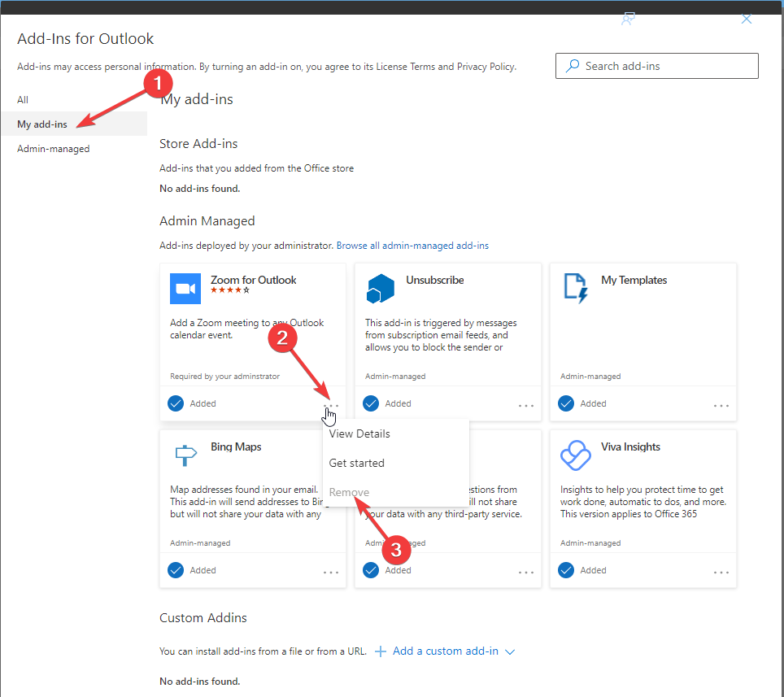Click the Admin-managed label on the Unsubscribe card
The height and width of the screenshot is (697, 784).
[395, 376]
